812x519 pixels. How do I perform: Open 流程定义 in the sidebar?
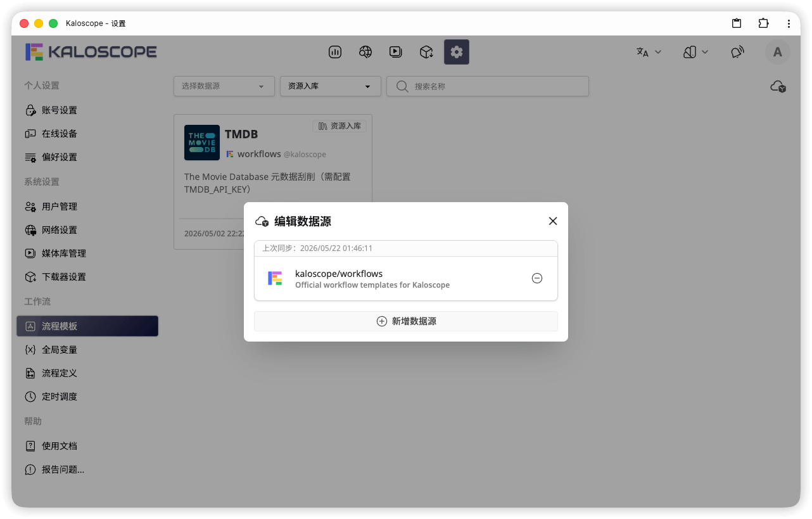point(87,373)
